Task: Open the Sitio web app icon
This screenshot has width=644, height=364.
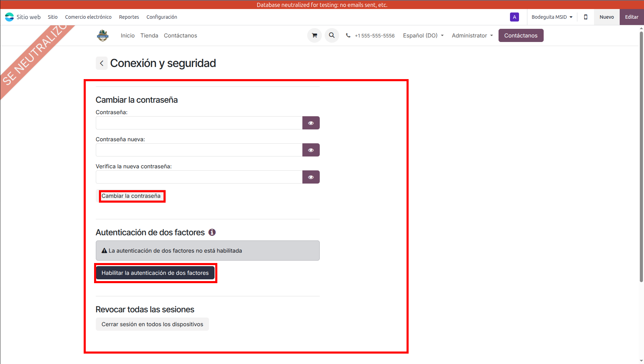Action: point(9,17)
